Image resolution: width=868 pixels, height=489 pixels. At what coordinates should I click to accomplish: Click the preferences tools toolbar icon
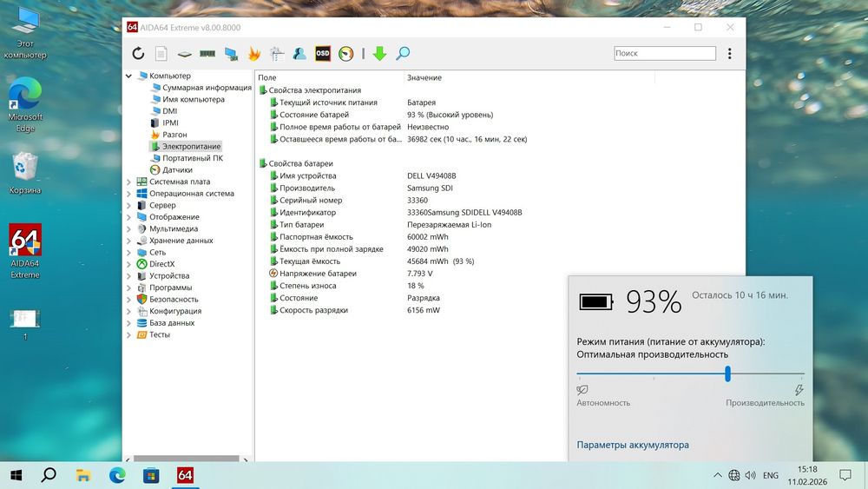pyautogui.click(x=277, y=53)
